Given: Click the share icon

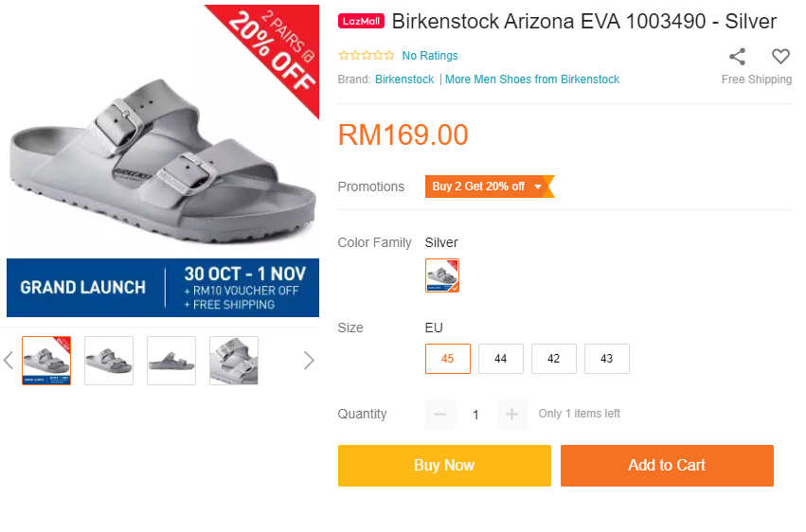Looking at the screenshot, I should point(737,57).
